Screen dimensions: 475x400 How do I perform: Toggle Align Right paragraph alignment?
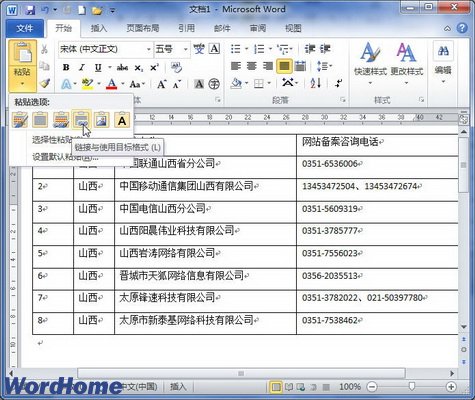[x=268, y=66]
